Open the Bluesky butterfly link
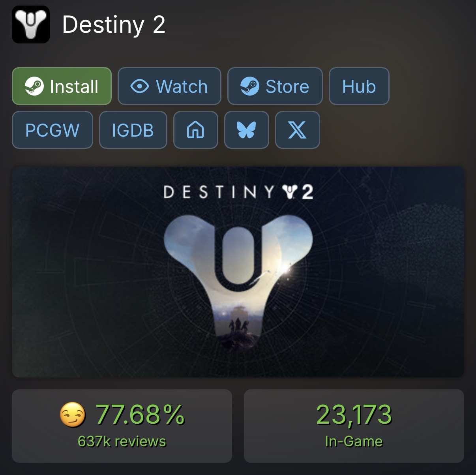Image resolution: width=476 pixels, height=475 pixels. (x=247, y=130)
